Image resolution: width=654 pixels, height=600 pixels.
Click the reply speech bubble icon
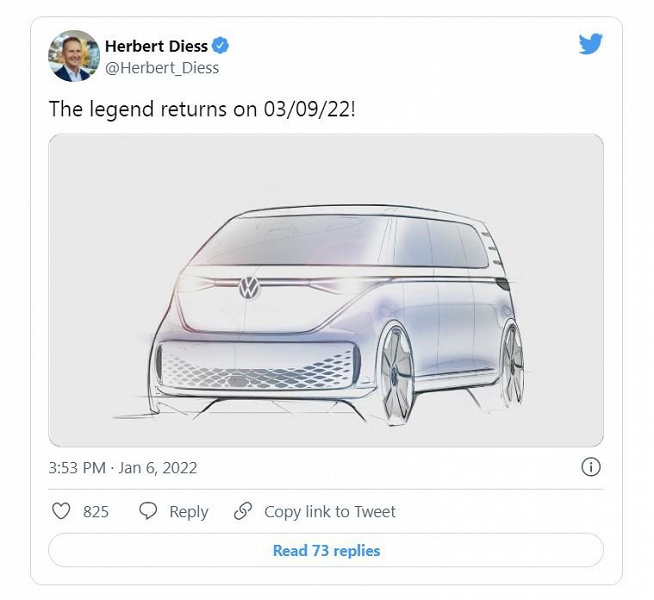[148, 511]
